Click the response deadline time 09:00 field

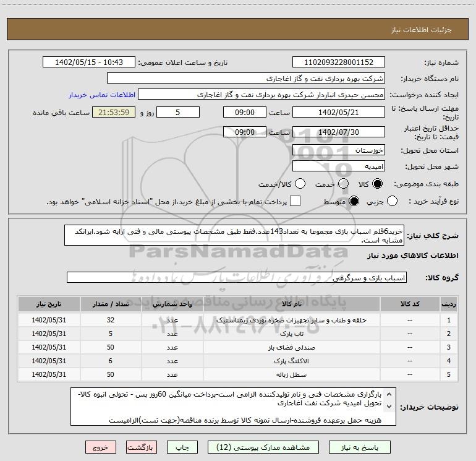[x=245, y=112]
